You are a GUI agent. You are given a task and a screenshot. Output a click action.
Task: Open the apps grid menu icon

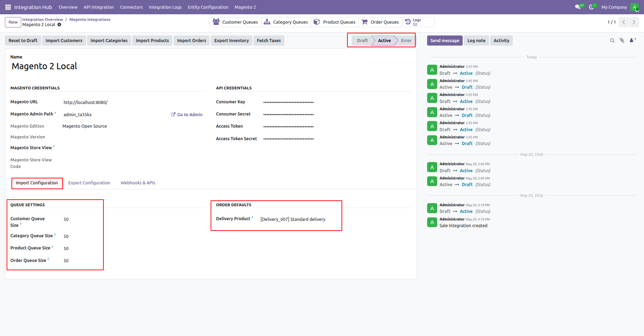(8, 7)
